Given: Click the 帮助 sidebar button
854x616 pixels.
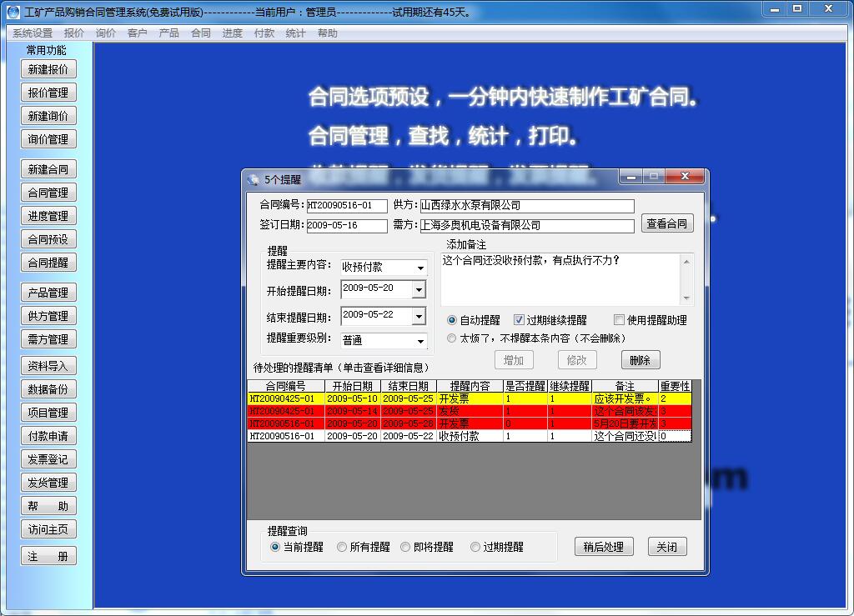Looking at the screenshot, I should point(48,506).
